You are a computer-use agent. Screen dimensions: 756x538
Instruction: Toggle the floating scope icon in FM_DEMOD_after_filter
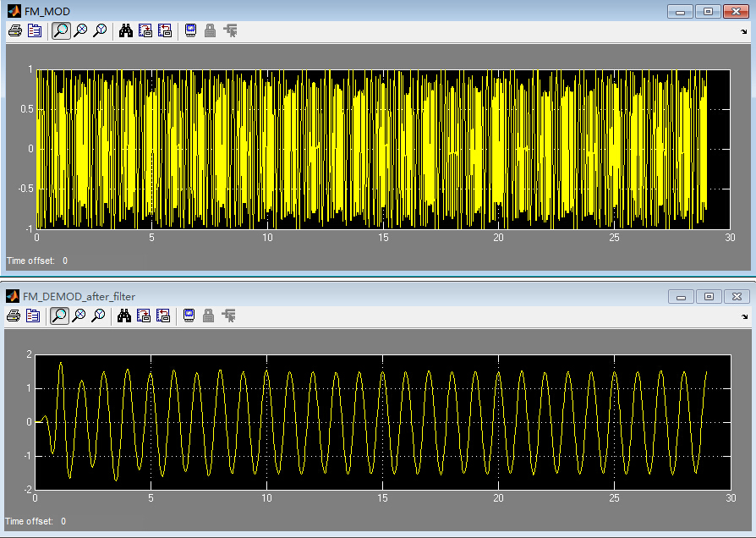pyautogui.click(x=189, y=316)
